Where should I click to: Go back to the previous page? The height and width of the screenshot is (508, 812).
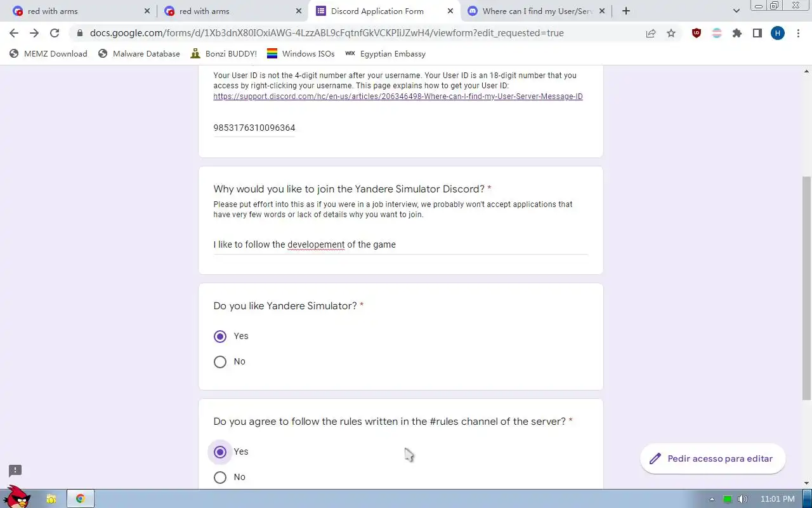14,33
